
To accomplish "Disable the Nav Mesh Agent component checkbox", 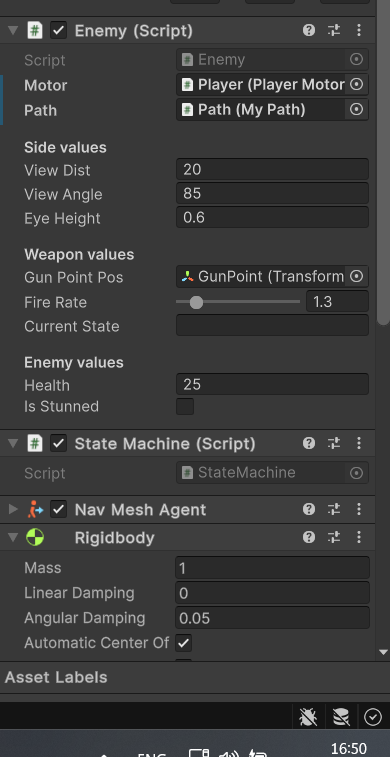I will (58, 509).
